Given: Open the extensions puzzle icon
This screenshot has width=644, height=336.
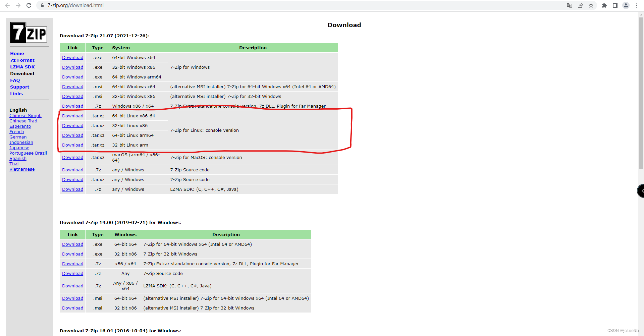Looking at the screenshot, I should pos(604,5).
